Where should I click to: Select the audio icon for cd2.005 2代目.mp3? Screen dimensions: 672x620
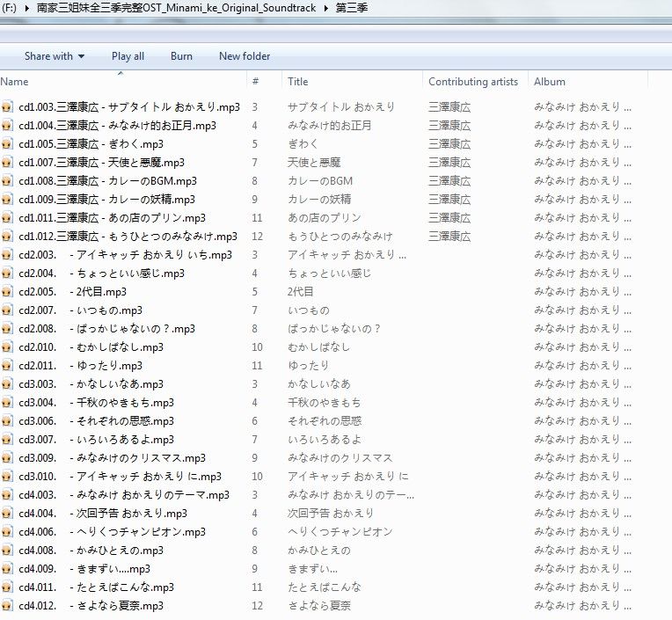(8, 291)
